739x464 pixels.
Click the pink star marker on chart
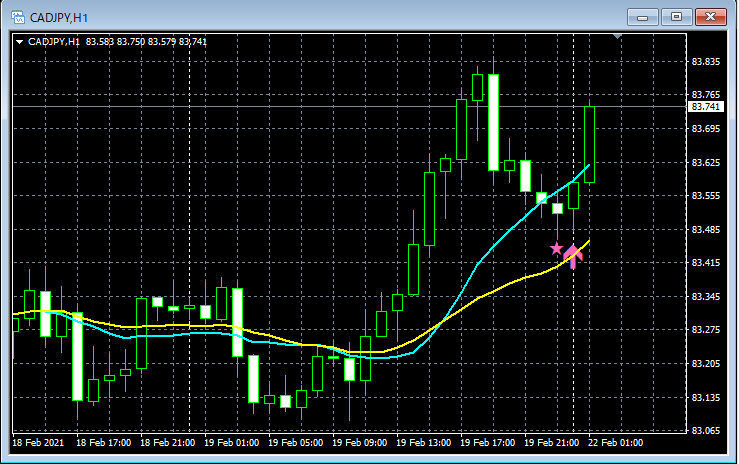(557, 248)
